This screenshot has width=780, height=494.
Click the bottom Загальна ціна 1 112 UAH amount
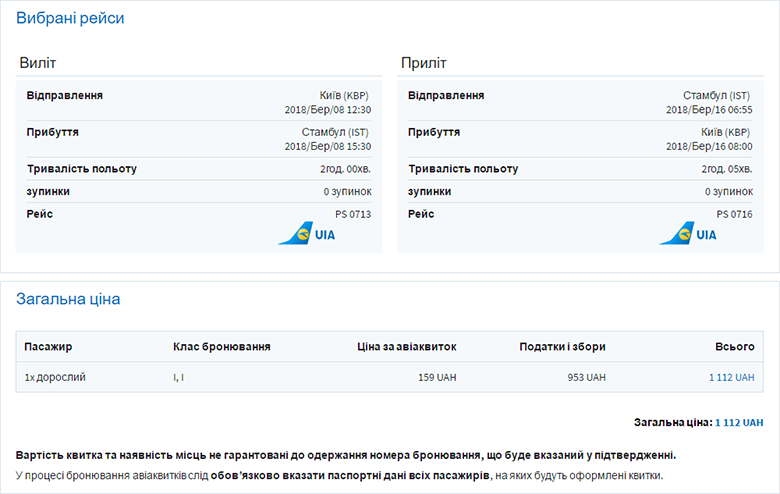tap(739, 423)
